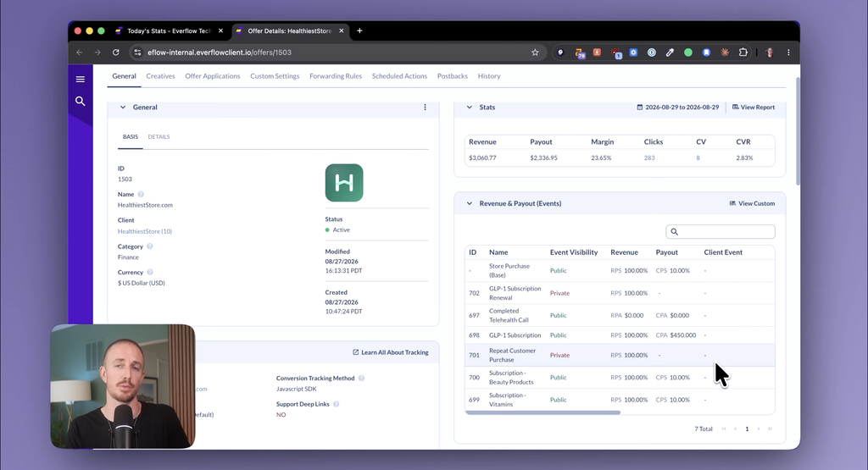868x470 pixels.
Task: Click the Repeat Customer Purchase event name
Action: 512,355
